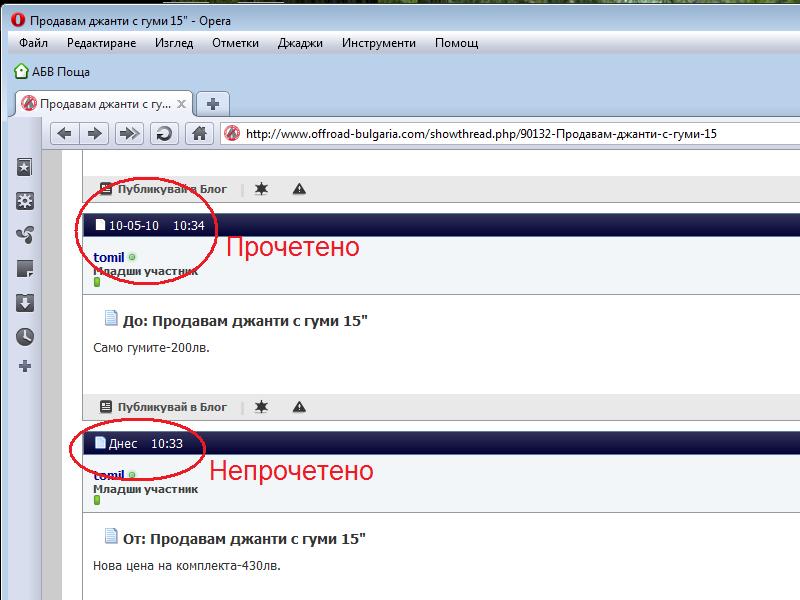This screenshot has height=600, width=800.
Task: Add a panel with sidebar plus icon
Action: point(24,366)
